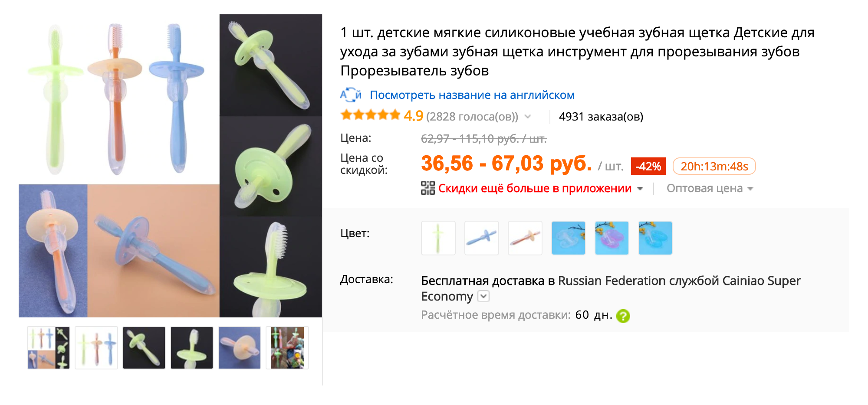Open the Cainiao Super Economy delivery selector

click(x=483, y=297)
